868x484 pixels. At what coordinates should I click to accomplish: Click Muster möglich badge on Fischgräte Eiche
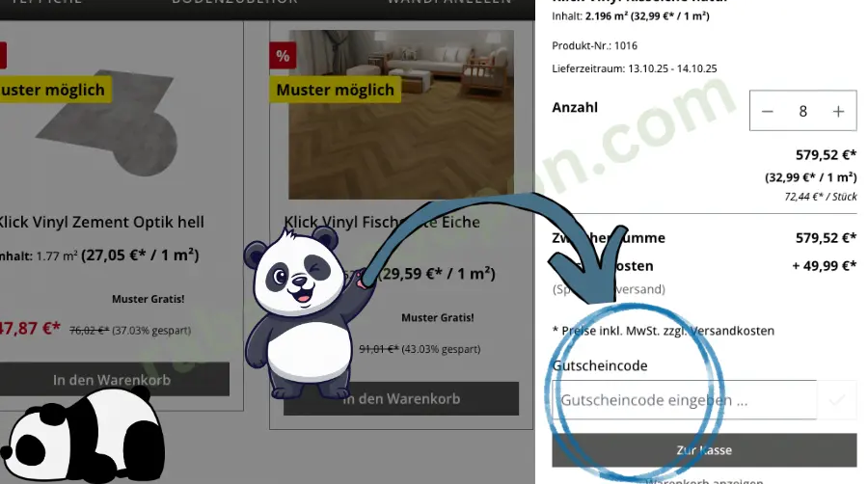[335, 90]
